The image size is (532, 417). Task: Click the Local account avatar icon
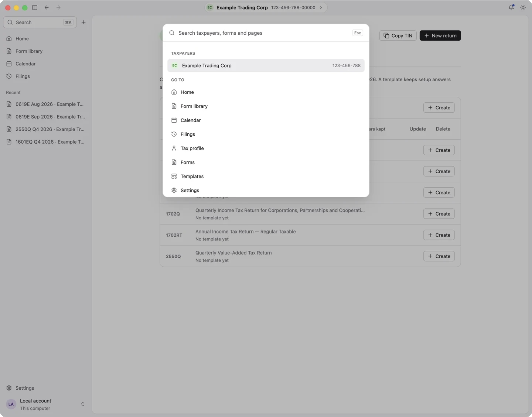coord(11,404)
